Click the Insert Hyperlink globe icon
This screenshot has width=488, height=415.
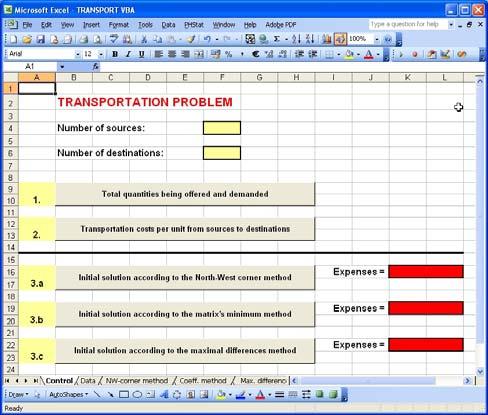[264, 39]
